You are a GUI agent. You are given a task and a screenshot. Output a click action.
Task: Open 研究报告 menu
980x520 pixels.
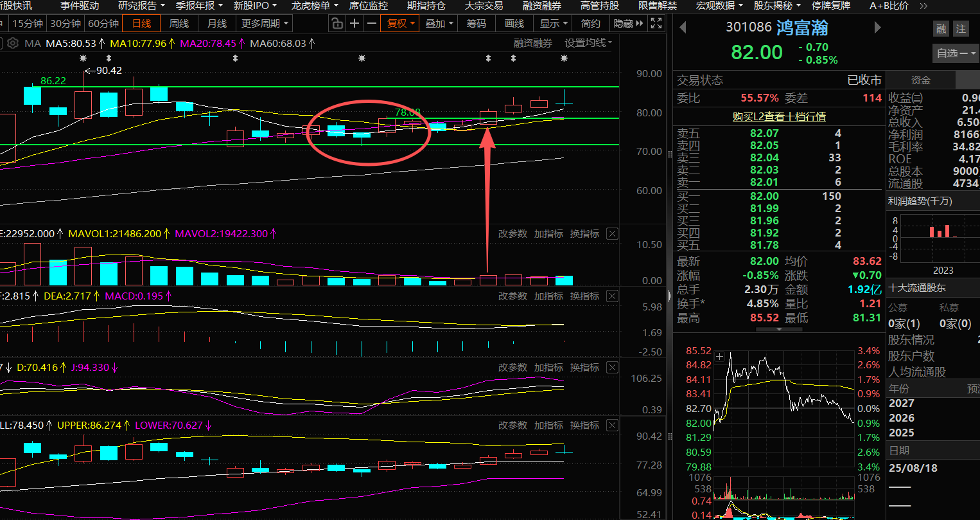pos(141,6)
